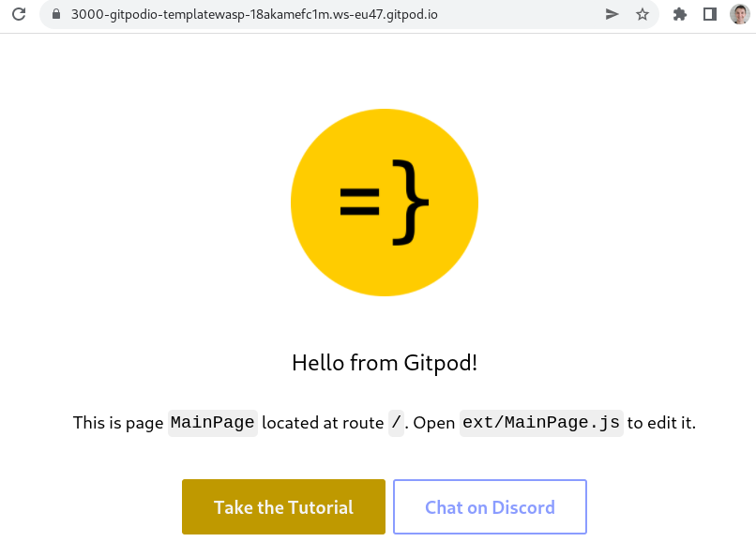The height and width of the screenshot is (557, 756).
Task: Bookmark this page with the star icon
Action: (x=643, y=14)
